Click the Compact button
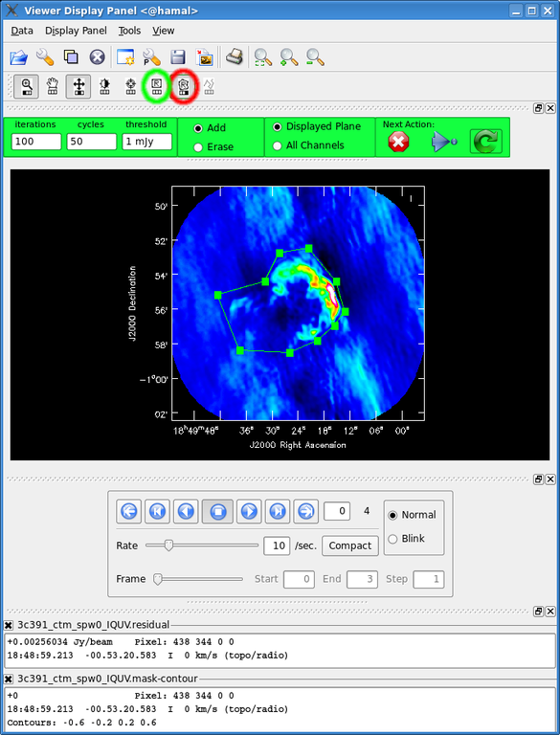 [350, 546]
